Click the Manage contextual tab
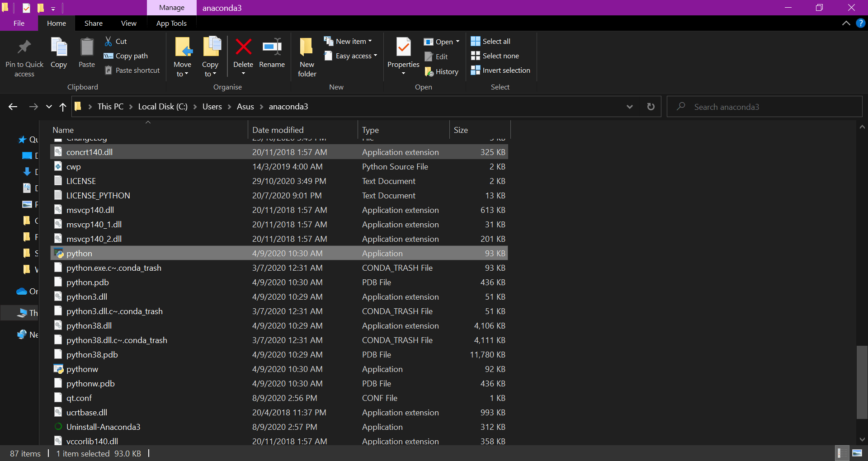The width and height of the screenshot is (868, 461). coord(172,8)
